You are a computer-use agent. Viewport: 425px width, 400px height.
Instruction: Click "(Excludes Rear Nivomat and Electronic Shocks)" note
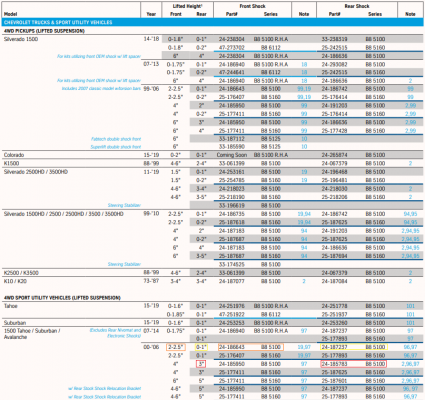coord(115,333)
